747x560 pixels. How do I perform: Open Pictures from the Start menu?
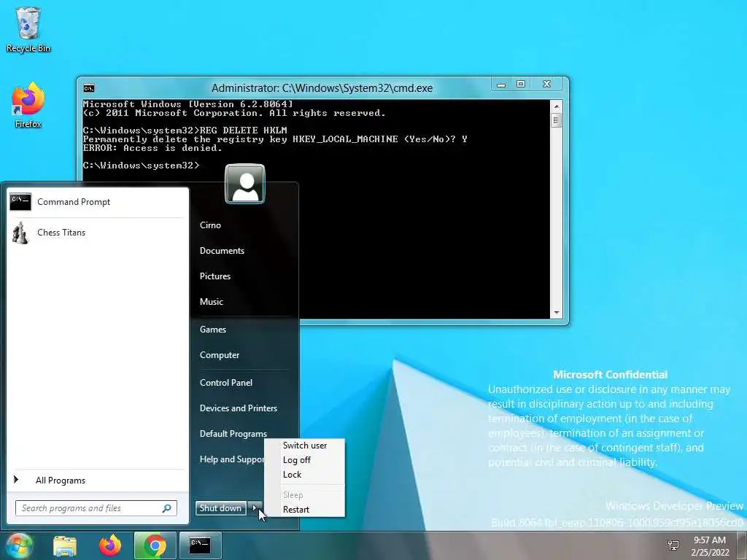(215, 276)
